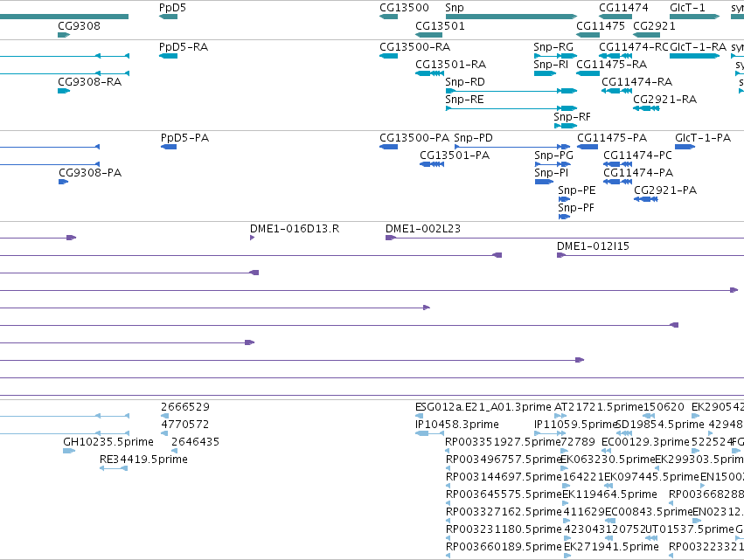The image size is (744, 560).
Task: Click the EK097445.5prime EST label
Action: (652, 476)
